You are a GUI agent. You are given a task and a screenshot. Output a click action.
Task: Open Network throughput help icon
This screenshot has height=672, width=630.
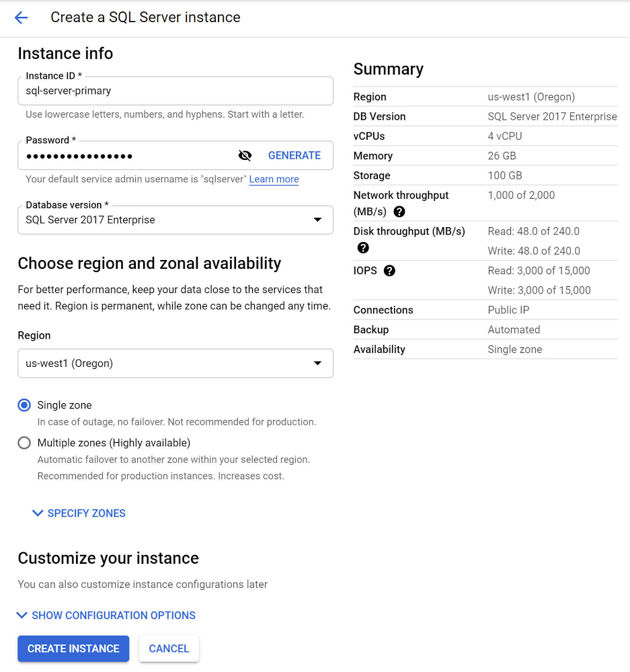coord(399,212)
